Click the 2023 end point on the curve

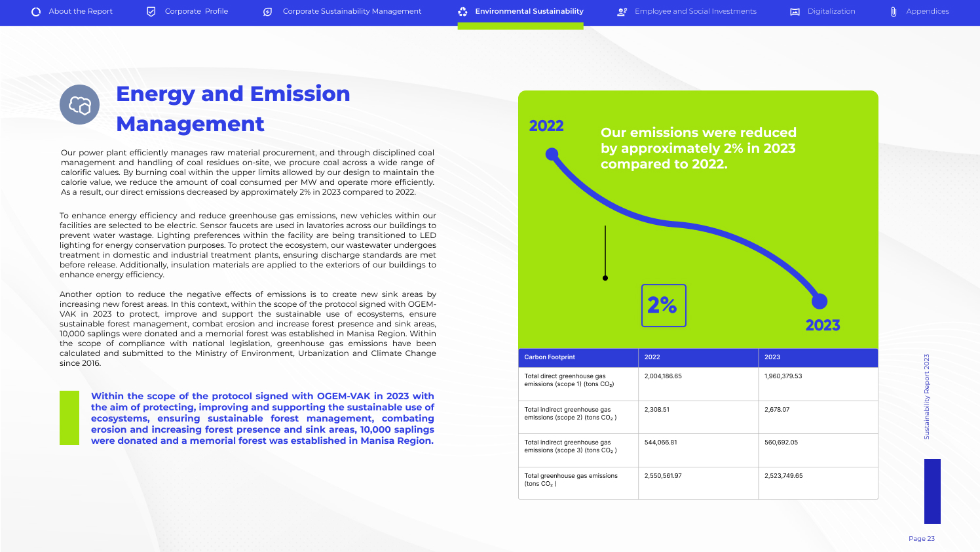(x=820, y=302)
